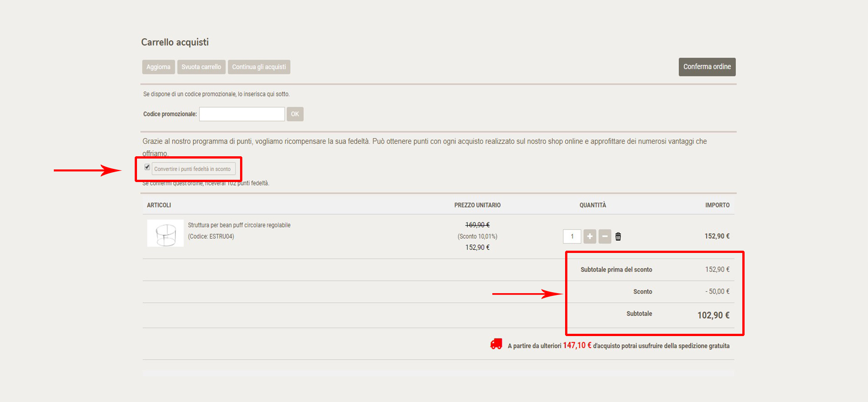This screenshot has height=402, width=868.
Task: Click the QUANTITÀ column header
Action: point(593,205)
